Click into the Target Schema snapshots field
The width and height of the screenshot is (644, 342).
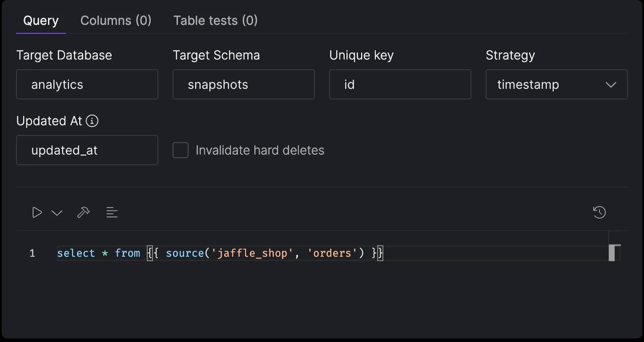coord(243,84)
